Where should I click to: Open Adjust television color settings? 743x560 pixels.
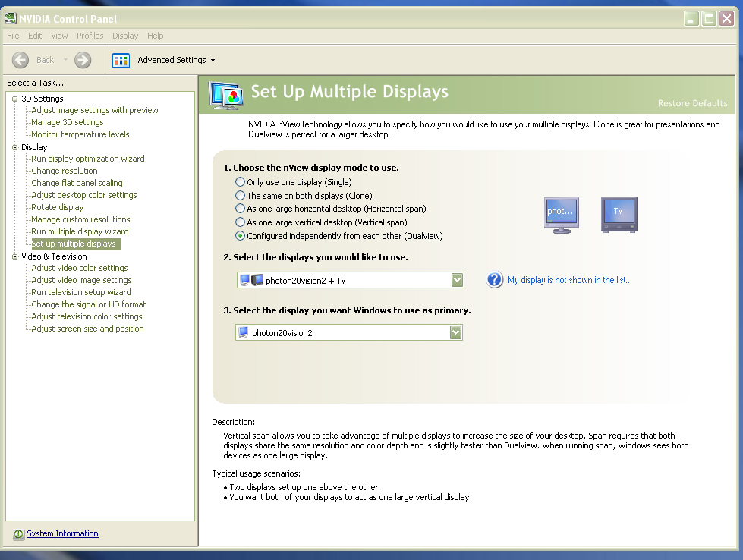coord(87,316)
